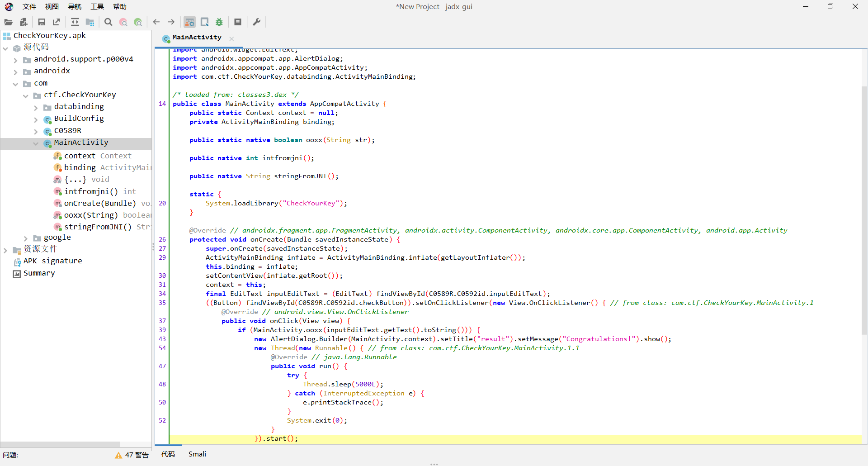This screenshot has height=466, width=868.
Task: Open text search magnifier icon
Action: (x=108, y=22)
